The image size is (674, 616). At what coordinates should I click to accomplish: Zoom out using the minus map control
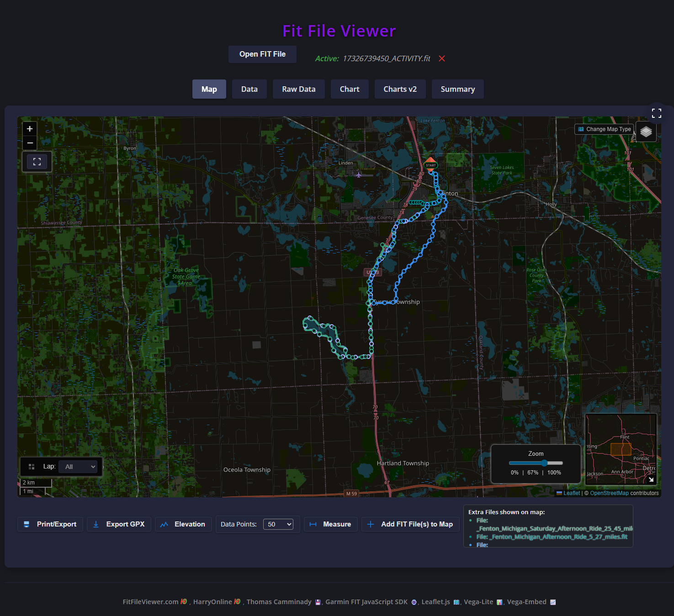29,143
